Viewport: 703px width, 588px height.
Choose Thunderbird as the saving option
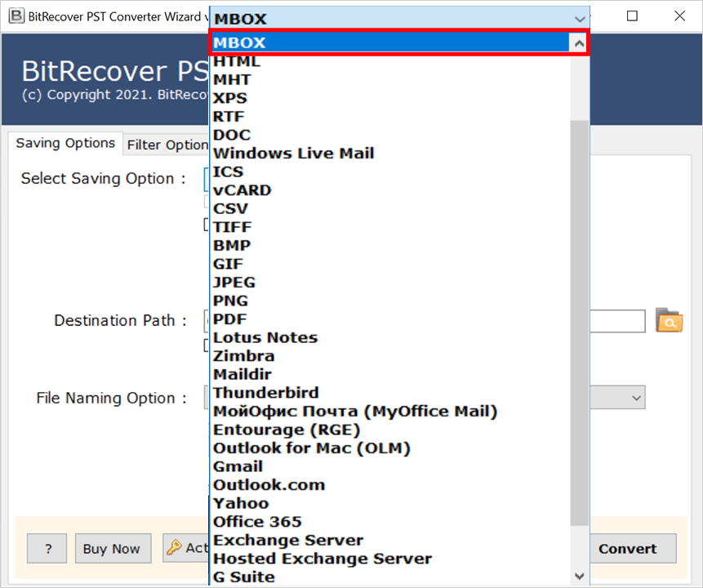coord(265,392)
